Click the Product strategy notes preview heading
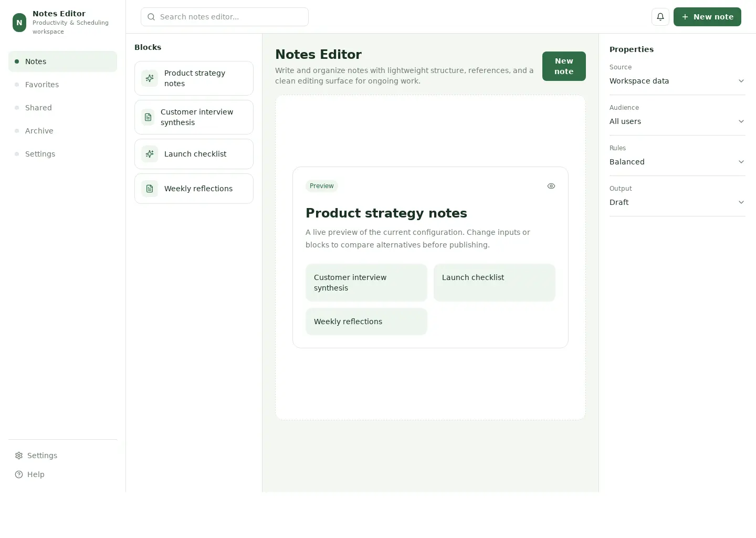This screenshot has width=756, height=538. 386,213
